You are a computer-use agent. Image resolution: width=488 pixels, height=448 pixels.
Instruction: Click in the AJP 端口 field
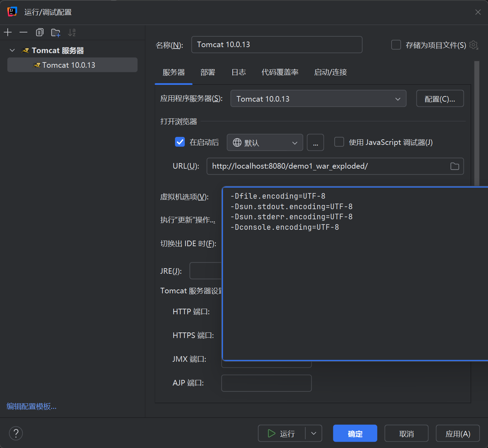point(267,383)
